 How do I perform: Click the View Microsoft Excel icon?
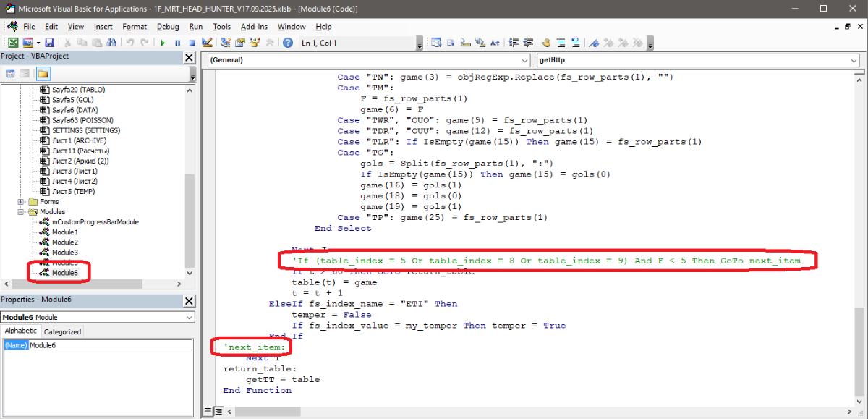point(13,43)
